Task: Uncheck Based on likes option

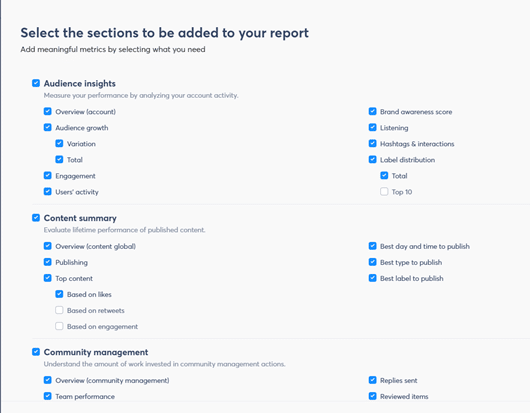Action: click(x=59, y=294)
